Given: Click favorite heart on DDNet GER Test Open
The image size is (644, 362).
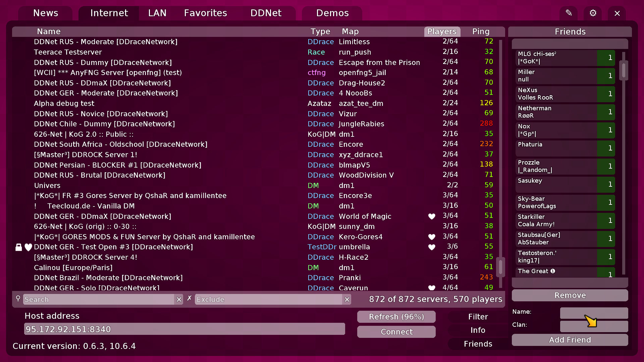Looking at the screenshot, I should 29,247.
